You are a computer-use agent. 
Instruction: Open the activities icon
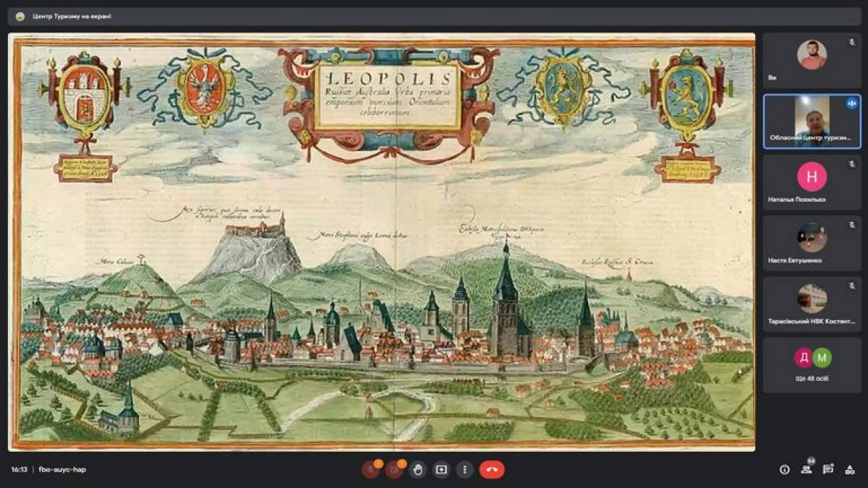point(851,470)
